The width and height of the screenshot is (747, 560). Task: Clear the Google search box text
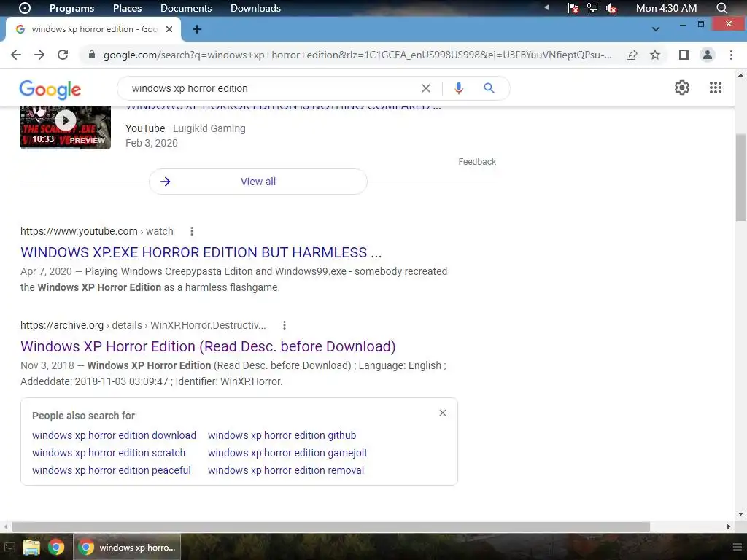tap(426, 88)
